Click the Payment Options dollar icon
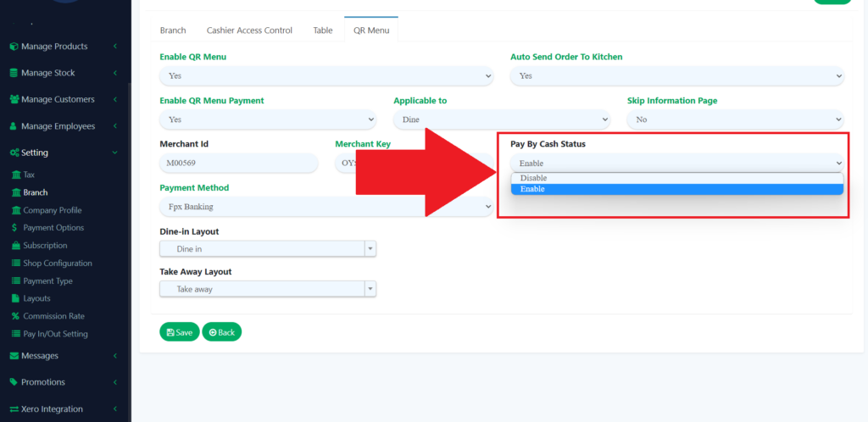Screen dimensions: 868x422 [x=15, y=228]
